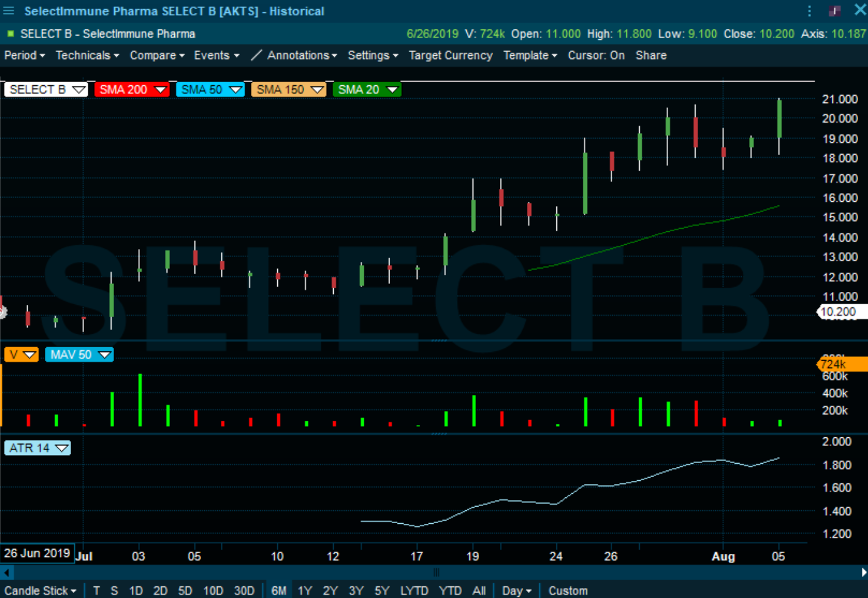Open the Technicals menu

point(87,55)
